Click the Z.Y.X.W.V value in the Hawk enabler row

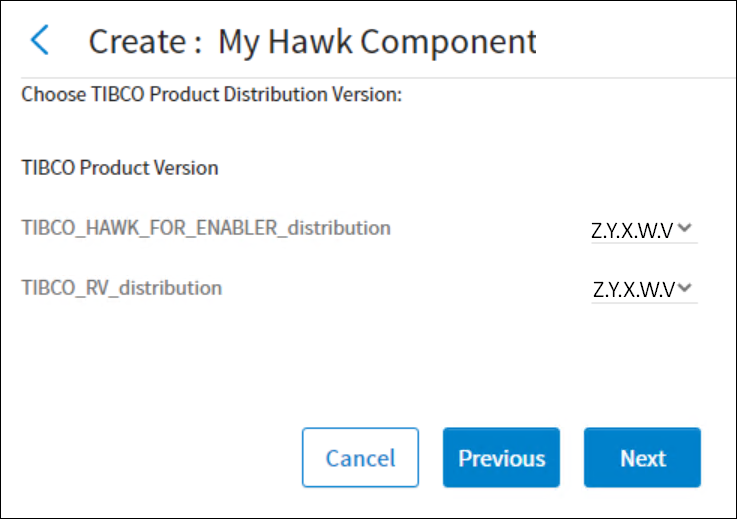pyautogui.click(x=633, y=230)
